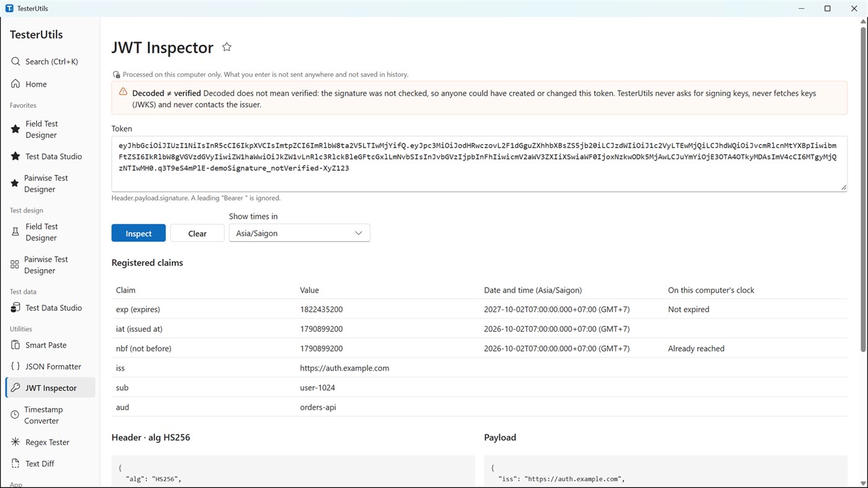Click the "Already reached" status text
Viewport: 868px width, 488px height.
(x=696, y=348)
